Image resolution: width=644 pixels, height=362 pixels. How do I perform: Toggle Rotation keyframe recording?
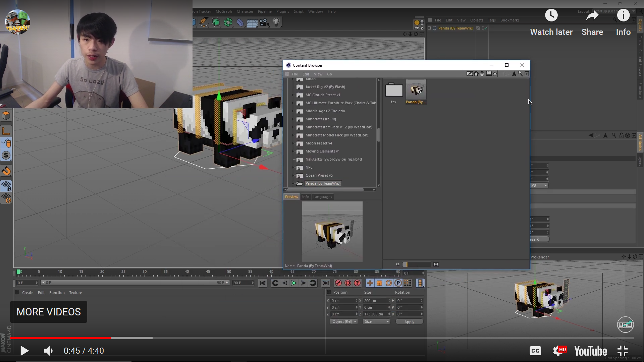click(389, 283)
